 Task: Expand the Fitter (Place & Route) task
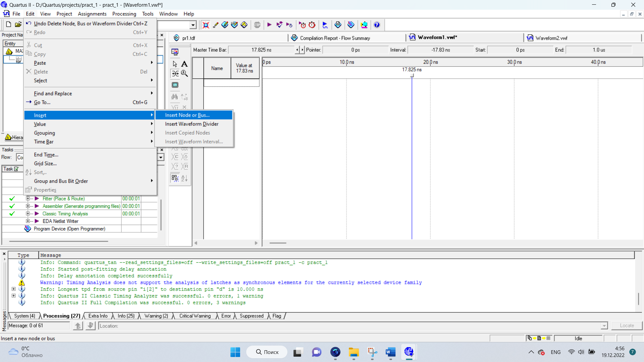pyautogui.click(x=28, y=198)
